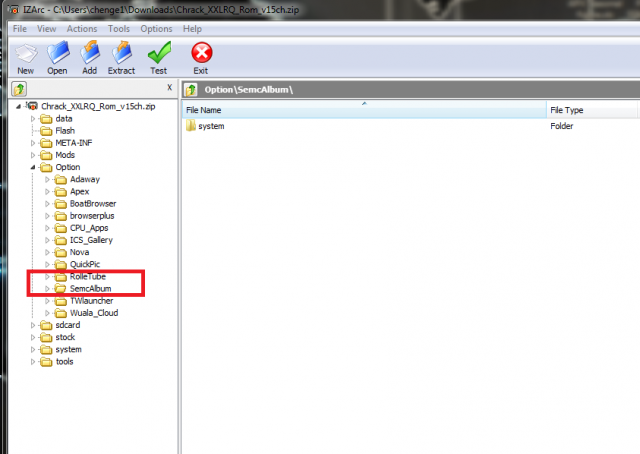
Task: Click the Open archive toolbar icon
Action: point(58,53)
